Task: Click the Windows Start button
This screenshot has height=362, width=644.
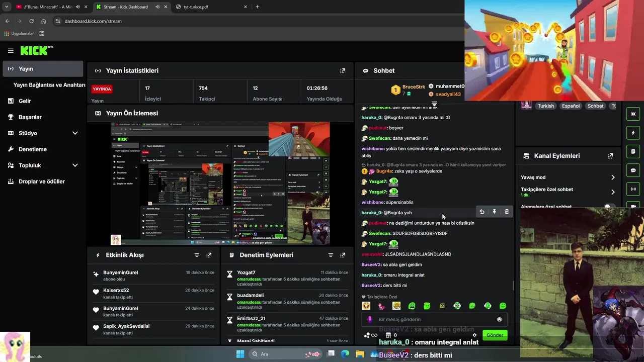Action: tap(240, 354)
